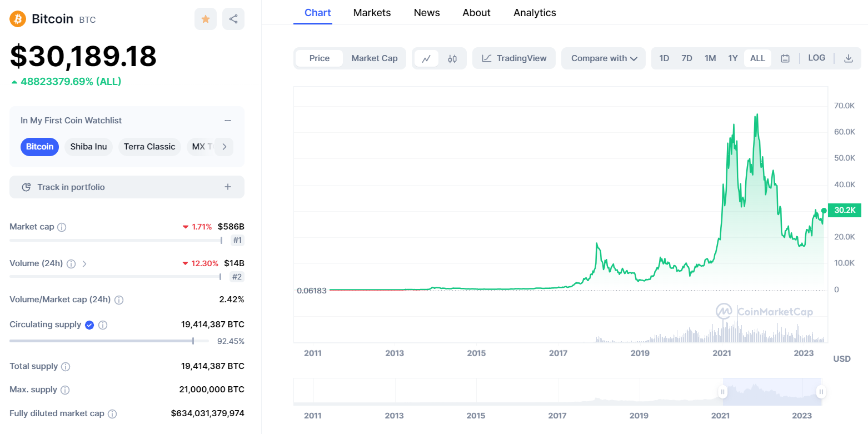Click the Volume (24h) info icon
The height and width of the screenshot is (434, 868).
point(71,264)
